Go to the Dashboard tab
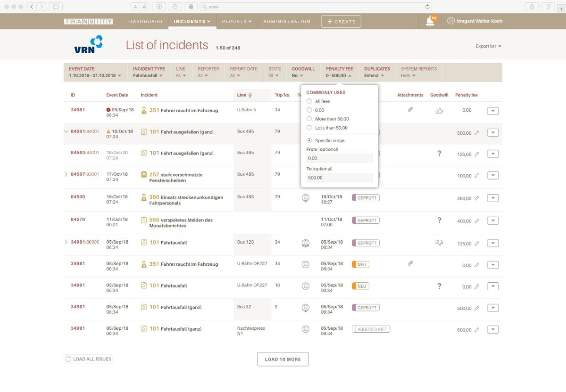The height and width of the screenshot is (392, 566). pos(146,21)
